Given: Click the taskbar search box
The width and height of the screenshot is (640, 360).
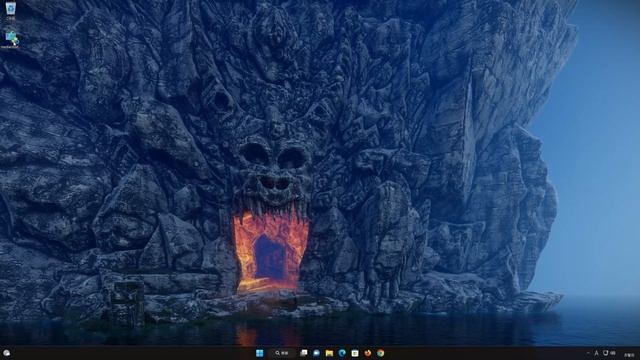Looking at the screenshot, I should (282, 353).
